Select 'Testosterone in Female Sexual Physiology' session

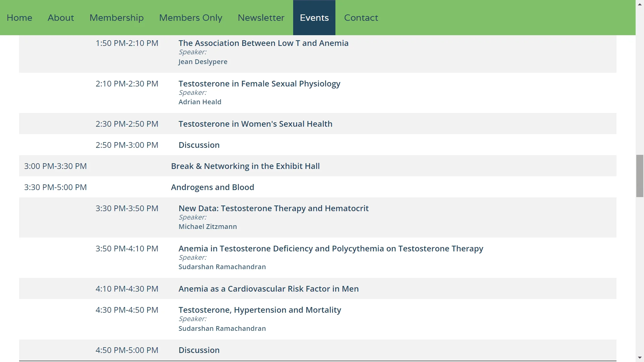[x=259, y=83]
